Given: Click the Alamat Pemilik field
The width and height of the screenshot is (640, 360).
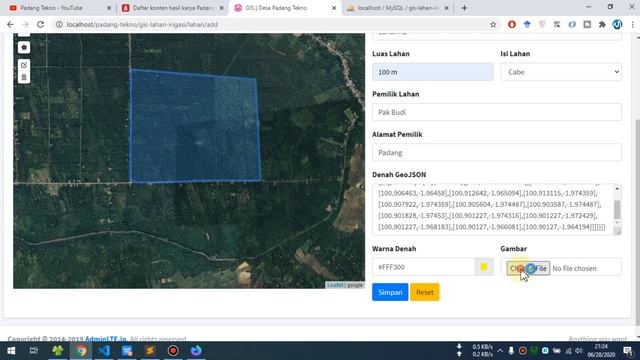Looking at the screenshot, I should pyautogui.click(x=497, y=153).
